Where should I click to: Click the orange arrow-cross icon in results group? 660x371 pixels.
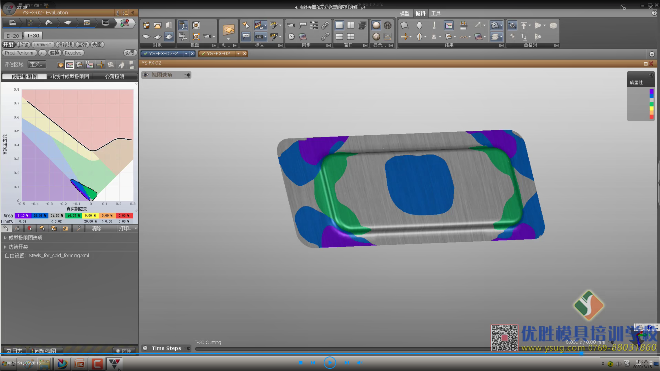tap(405, 37)
